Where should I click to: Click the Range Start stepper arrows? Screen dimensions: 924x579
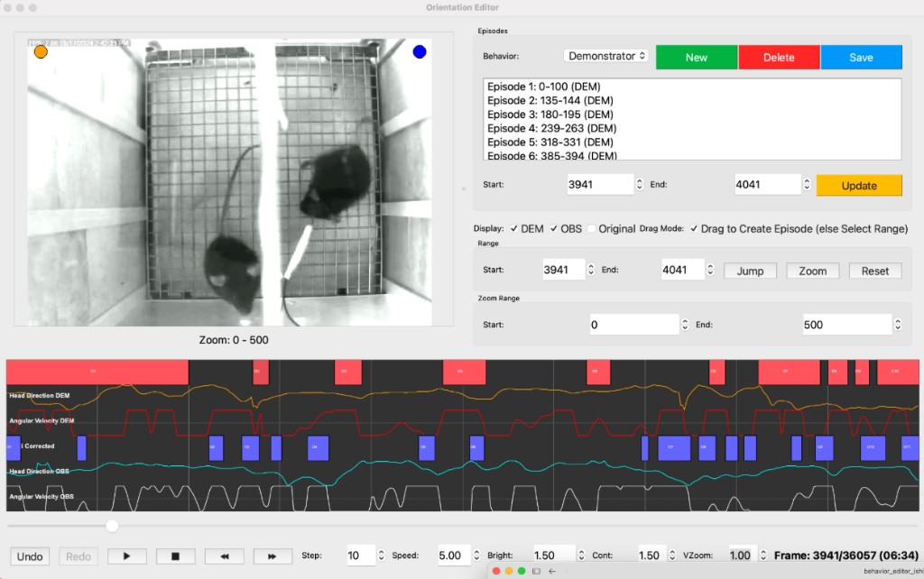tap(591, 270)
